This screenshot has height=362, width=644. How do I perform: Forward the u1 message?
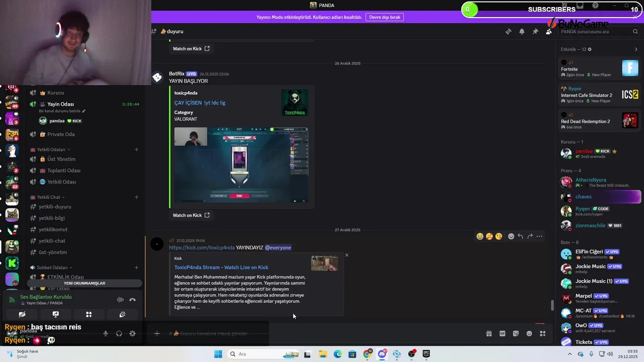tap(530, 236)
